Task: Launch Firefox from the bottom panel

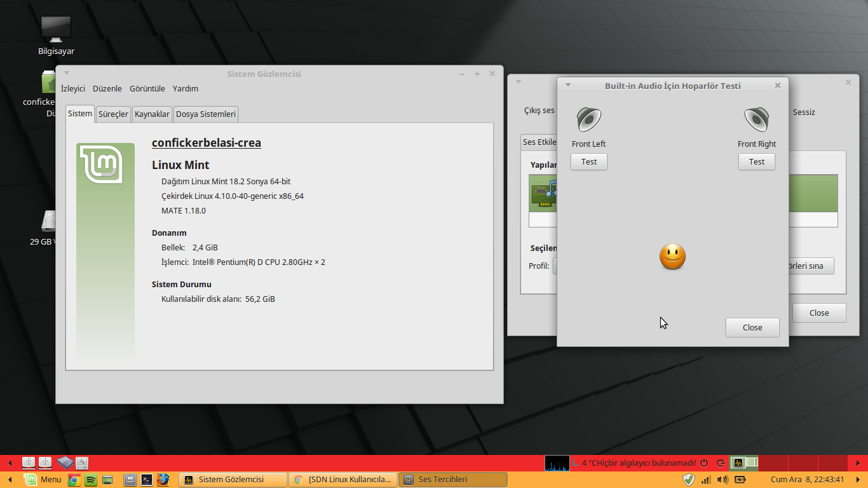Action: click(x=163, y=480)
